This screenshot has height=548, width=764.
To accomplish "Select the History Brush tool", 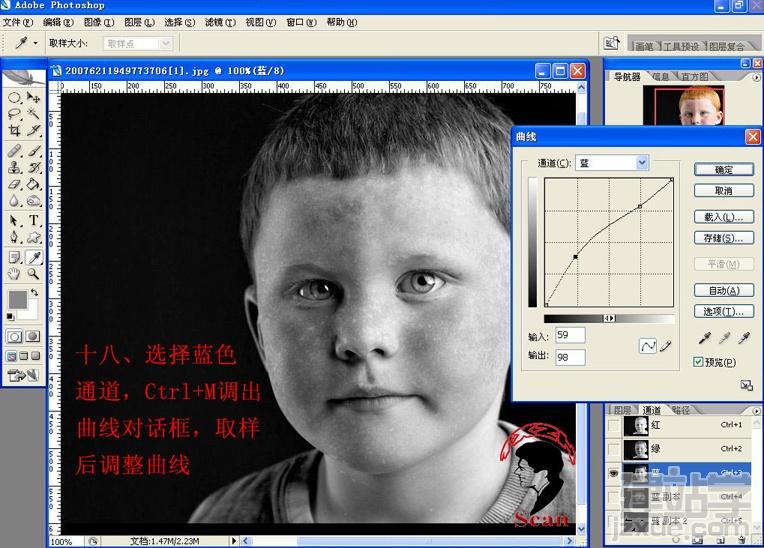I will tap(33, 168).
